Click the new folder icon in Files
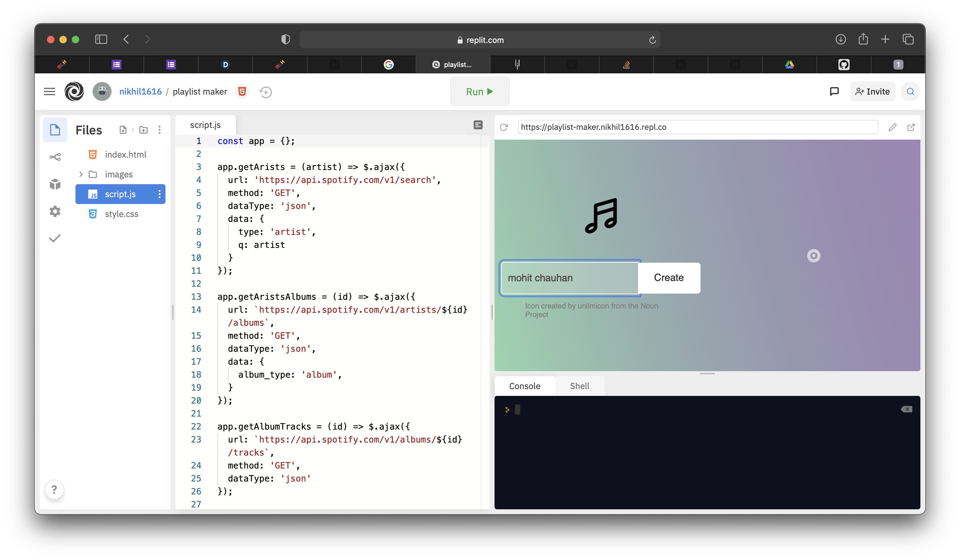Screen dimensions: 960x560 click(143, 130)
